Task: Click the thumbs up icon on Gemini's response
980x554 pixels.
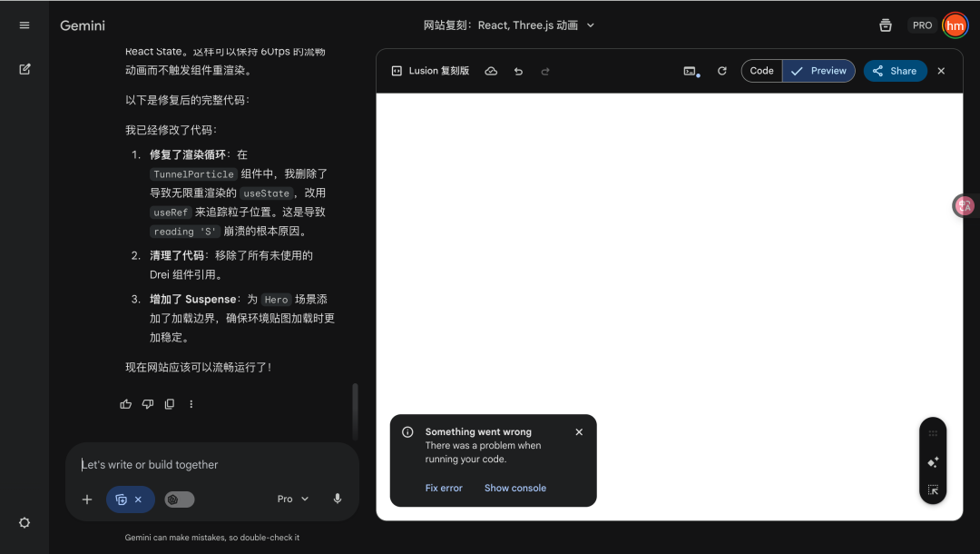Action: click(x=125, y=403)
